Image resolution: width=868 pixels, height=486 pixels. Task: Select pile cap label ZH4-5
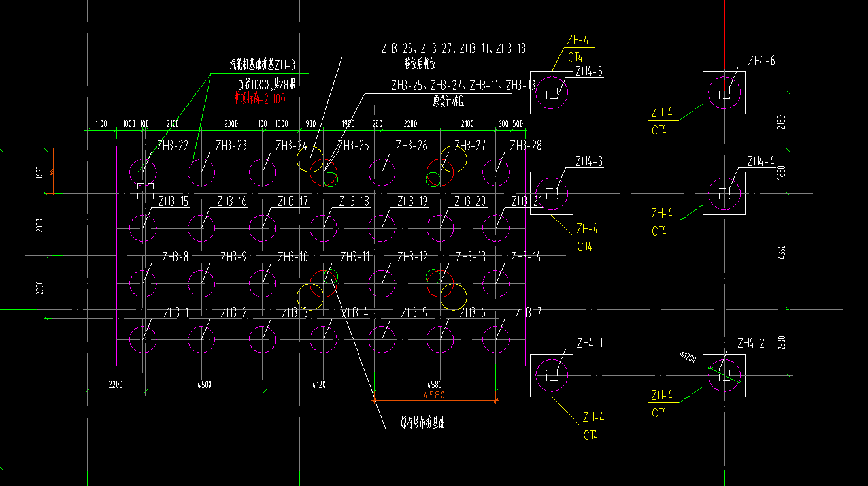click(589, 71)
